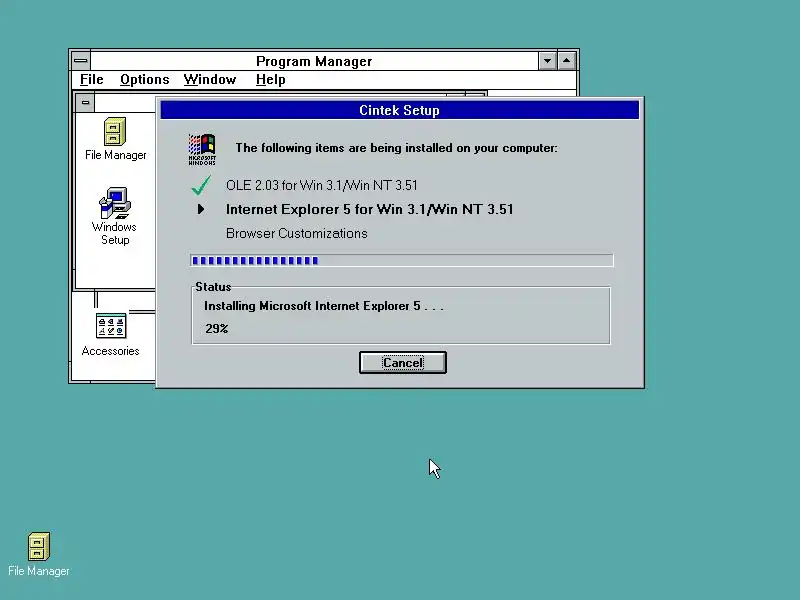Select the 'Browser Customizations' item
The width and height of the screenshot is (800, 600).
pos(296,233)
